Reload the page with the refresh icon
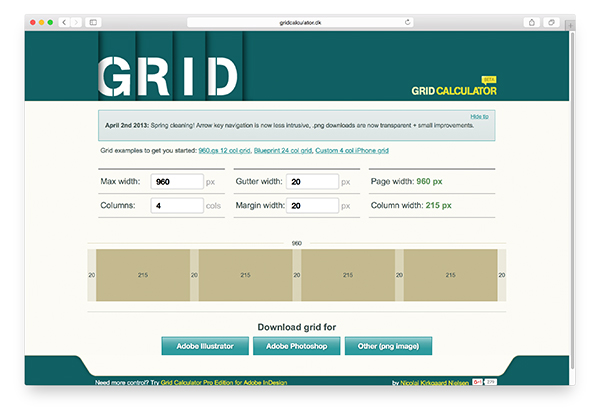 coord(408,22)
